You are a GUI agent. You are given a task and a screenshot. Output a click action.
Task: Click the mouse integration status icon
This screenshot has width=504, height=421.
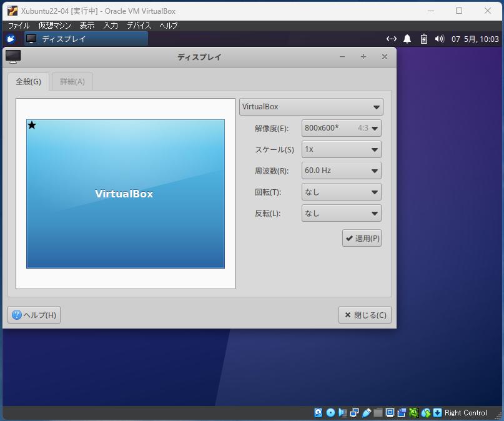click(x=425, y=412)
